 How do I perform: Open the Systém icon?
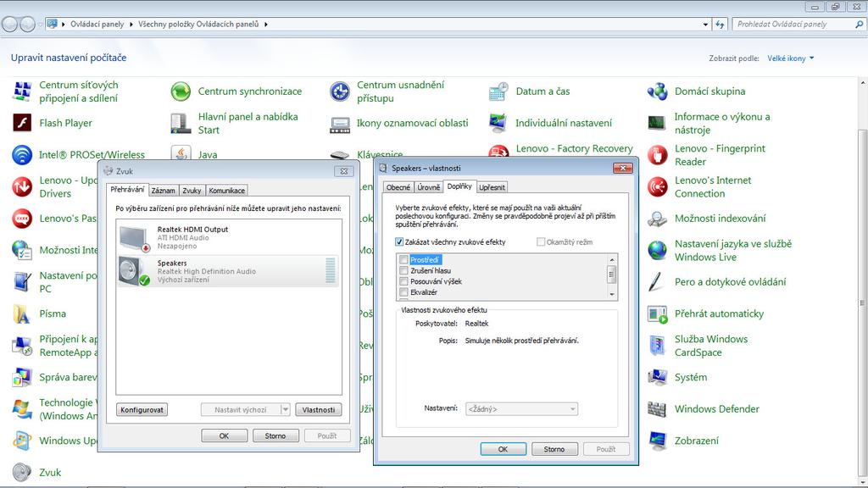[x=657, y=377]
